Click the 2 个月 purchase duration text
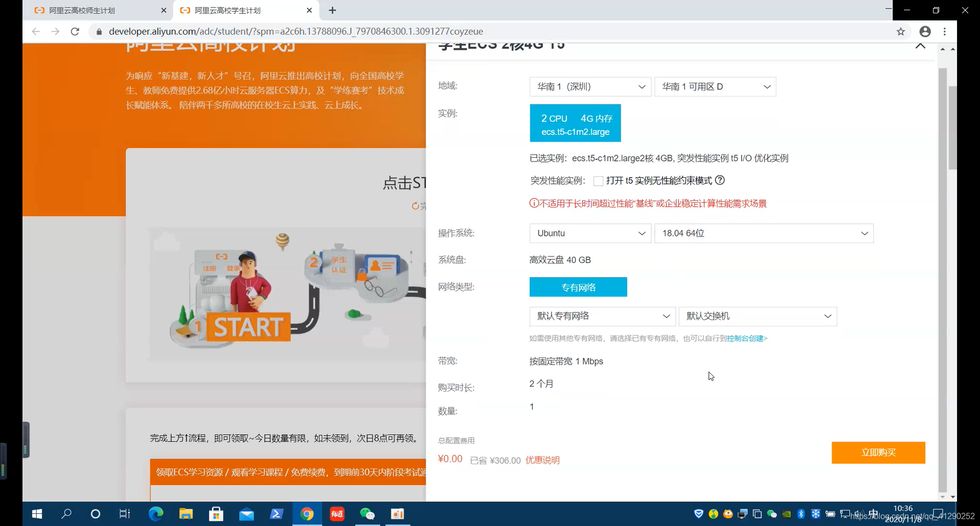The width and height of the screenshot is (980, 526). [542, 384]
